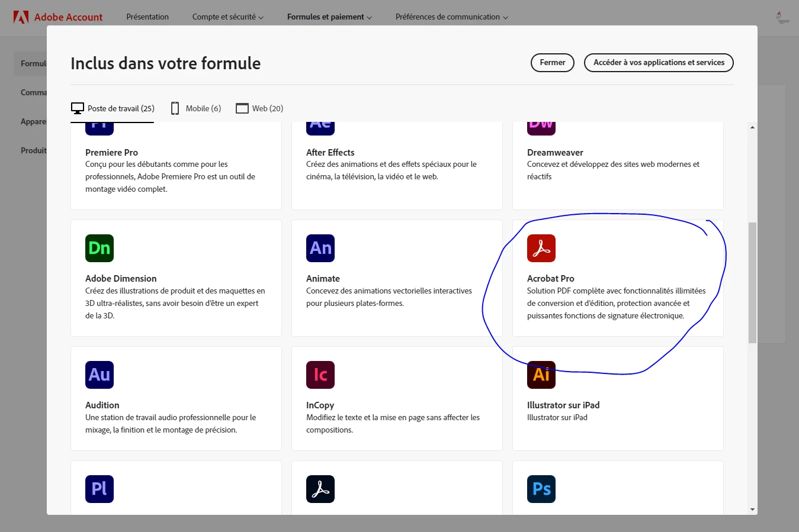Click the Animate title text
The width and height of the screenshot is (799, 532).
(x=323, y=278)
